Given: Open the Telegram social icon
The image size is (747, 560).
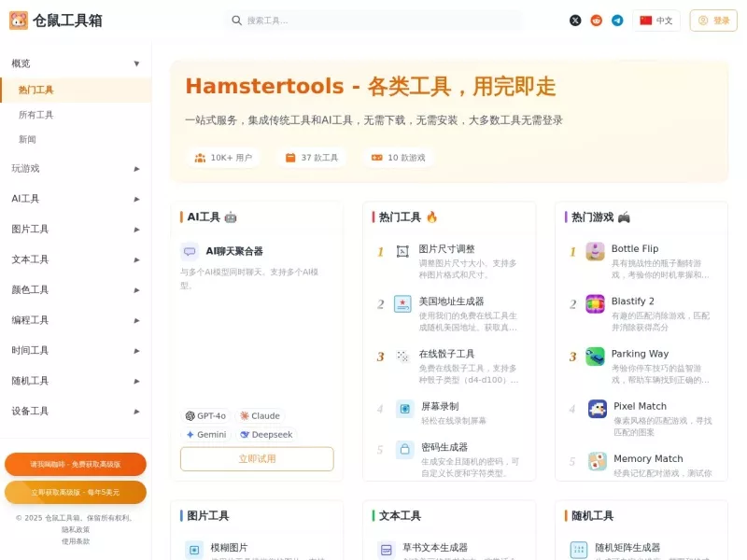Looking at the screenshot, I should pyautogui.click(x=617, y=21).
